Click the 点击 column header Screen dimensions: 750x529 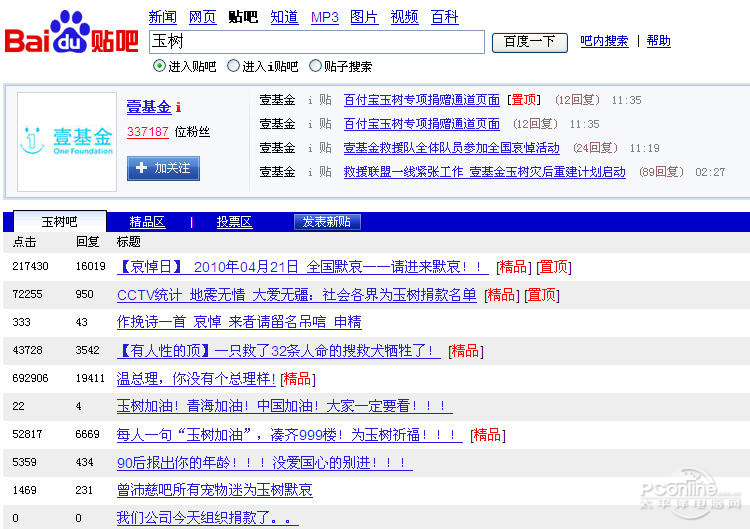click(24, 242)
